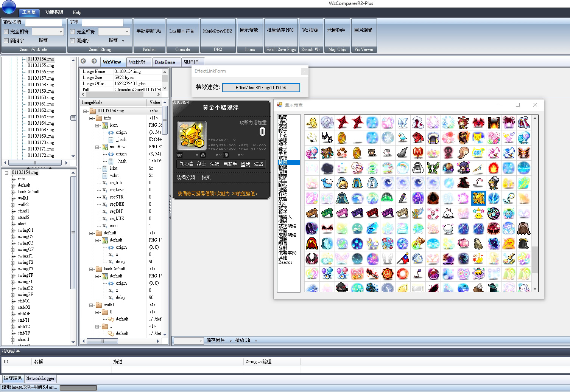Image resolution: width=570 pixels, height=392 pixels.
Task: Select the pink worm cape icon
Action: [478, 183]
